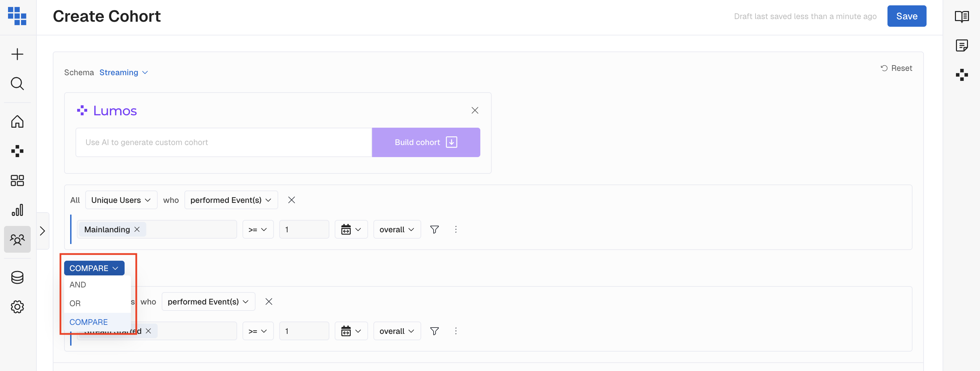Click Build cohort button
This screenshot has width=980, height=371.
(x=425, y=142)
